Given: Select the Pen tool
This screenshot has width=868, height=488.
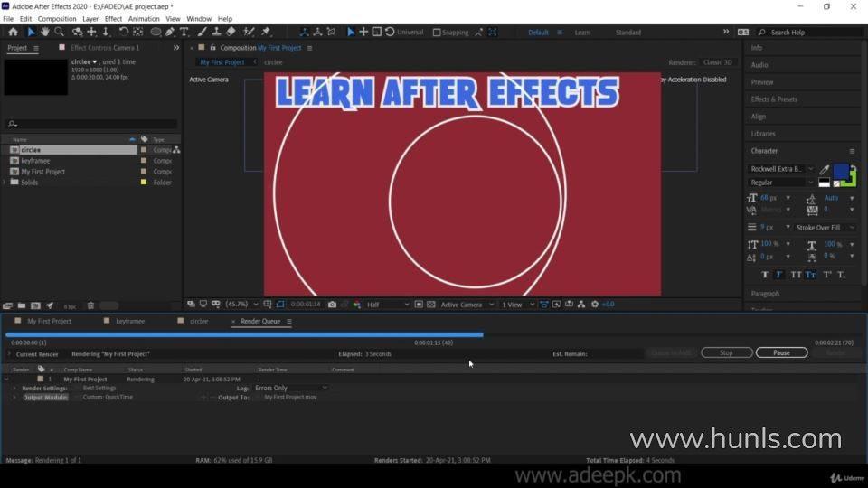Looking at the screenshot, I should [x=170, y=33].
